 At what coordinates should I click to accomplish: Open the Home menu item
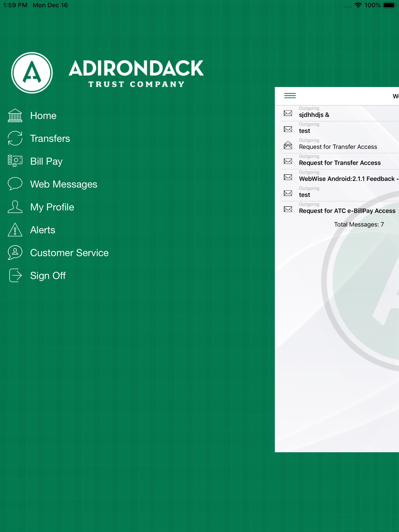(x=43, y=116)
